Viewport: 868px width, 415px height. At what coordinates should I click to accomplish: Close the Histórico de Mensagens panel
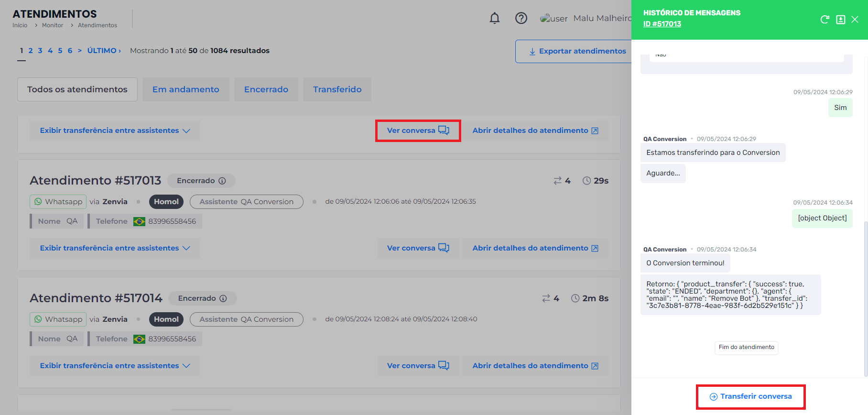pos(855,20)
